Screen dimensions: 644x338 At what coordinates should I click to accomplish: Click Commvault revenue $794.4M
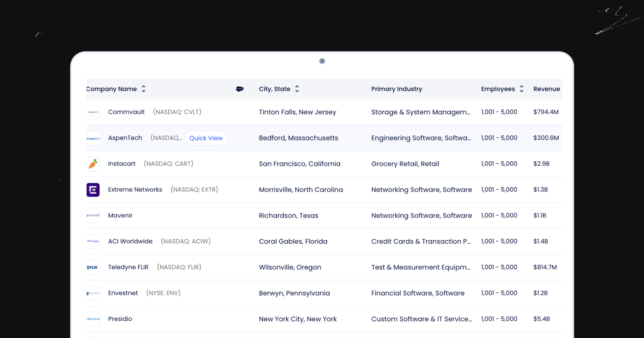(546, 112)
